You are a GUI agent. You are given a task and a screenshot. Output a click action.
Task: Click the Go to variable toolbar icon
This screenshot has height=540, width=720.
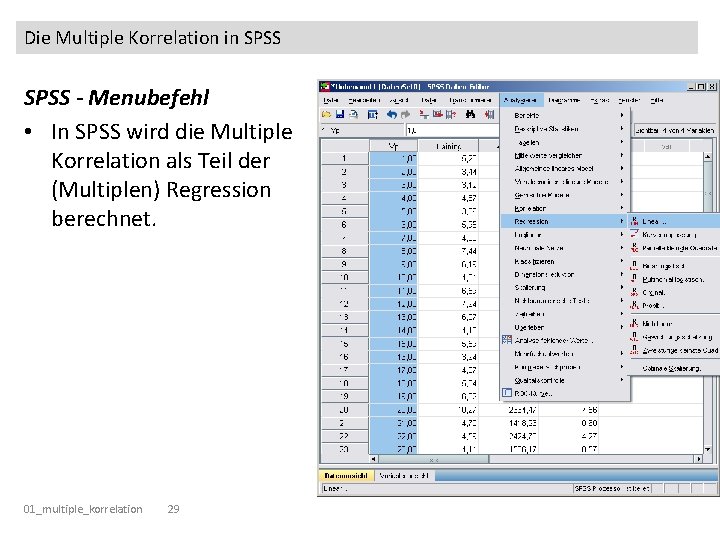[438, 114]
